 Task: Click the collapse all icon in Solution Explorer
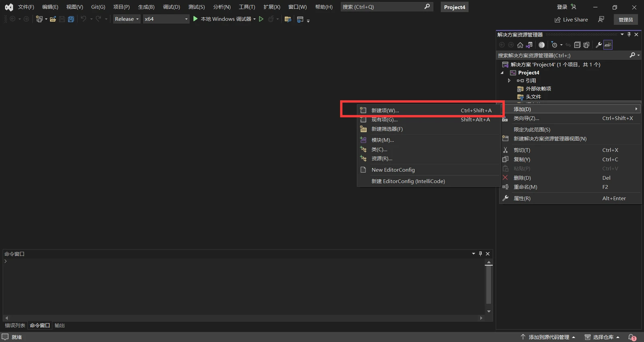(577, 45)
